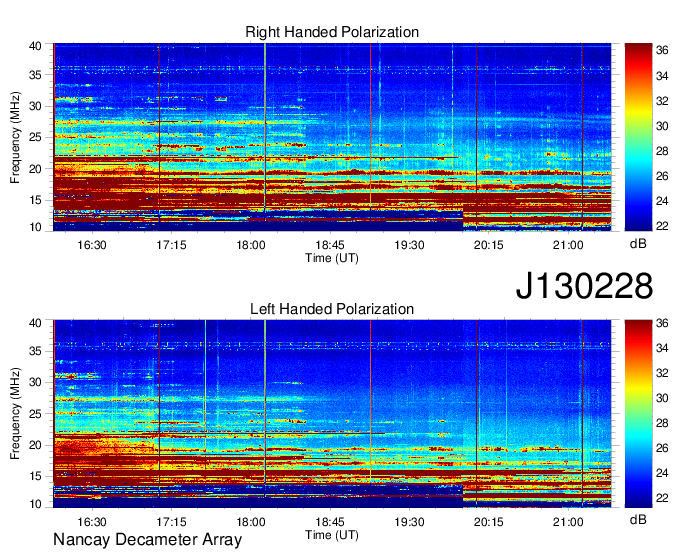The height and width of the screenshot is (552, 680).
Task: Click the 18:00 tick label on the bottom plot
Action: (251, 522)
